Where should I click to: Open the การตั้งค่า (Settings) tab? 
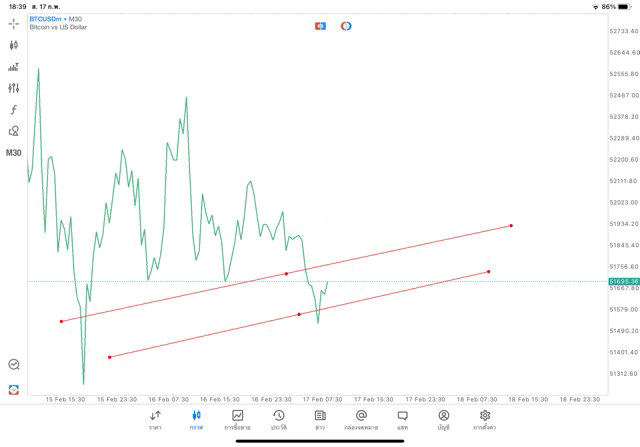pos(485,419)
